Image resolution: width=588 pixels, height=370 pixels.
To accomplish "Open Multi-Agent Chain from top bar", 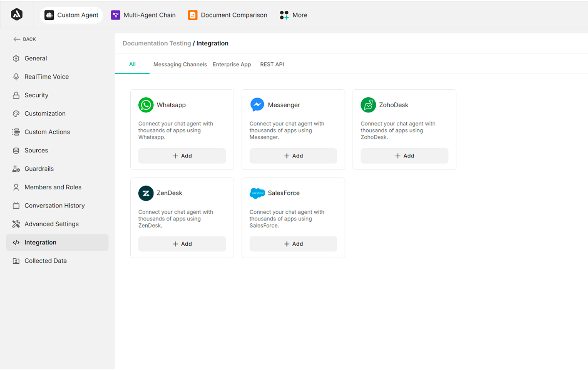I will [x=143, y=15].
